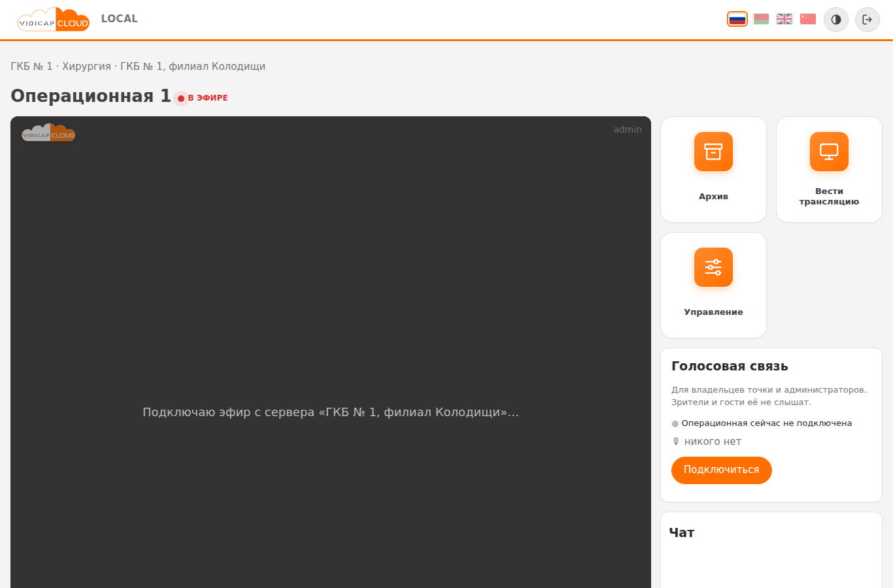This screenshot has width=893, height=588.
Task: Switch language to Chinese flag
Action: [x=808, y=19]
